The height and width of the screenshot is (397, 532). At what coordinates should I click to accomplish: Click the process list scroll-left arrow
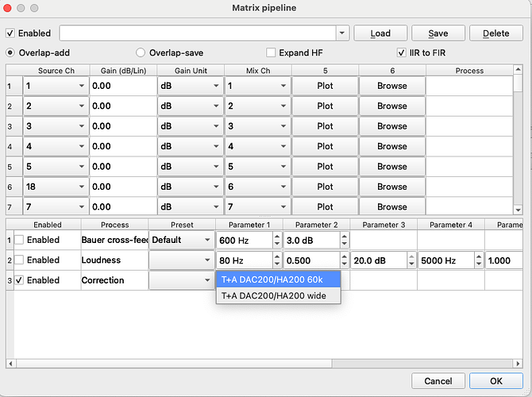click(10, 364)
